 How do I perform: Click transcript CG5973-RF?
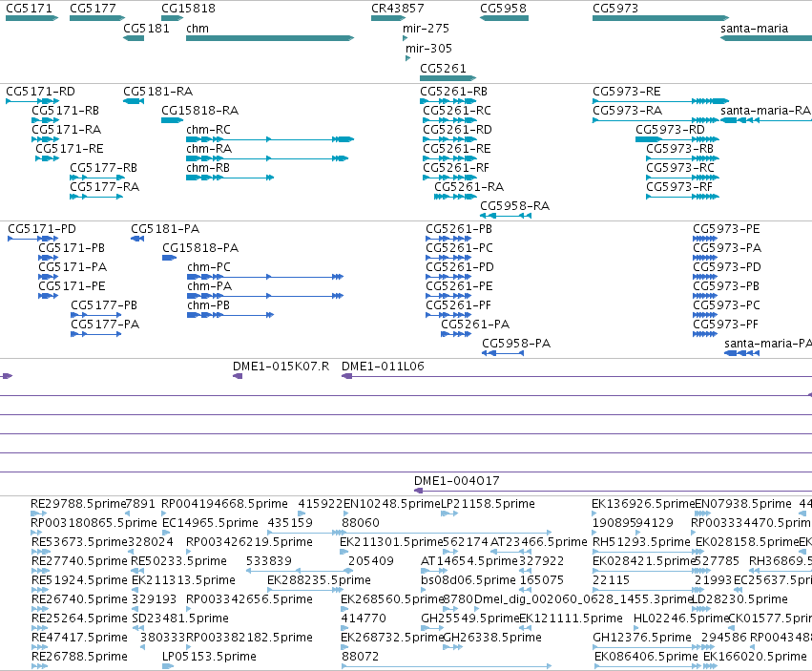coord(682,197)
